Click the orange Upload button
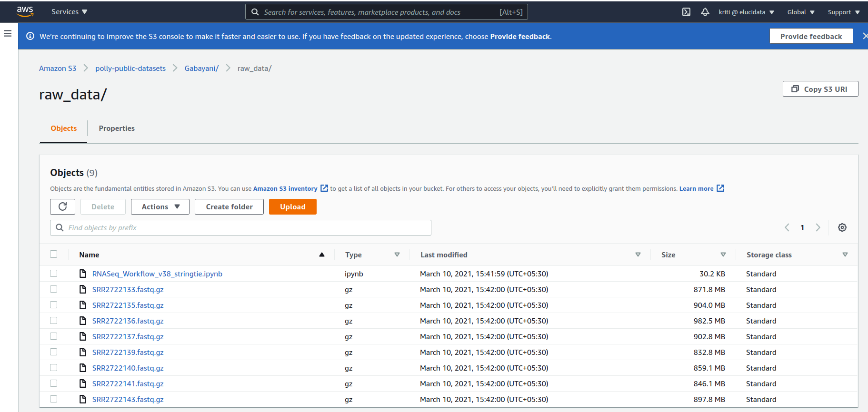 (293, 206)
